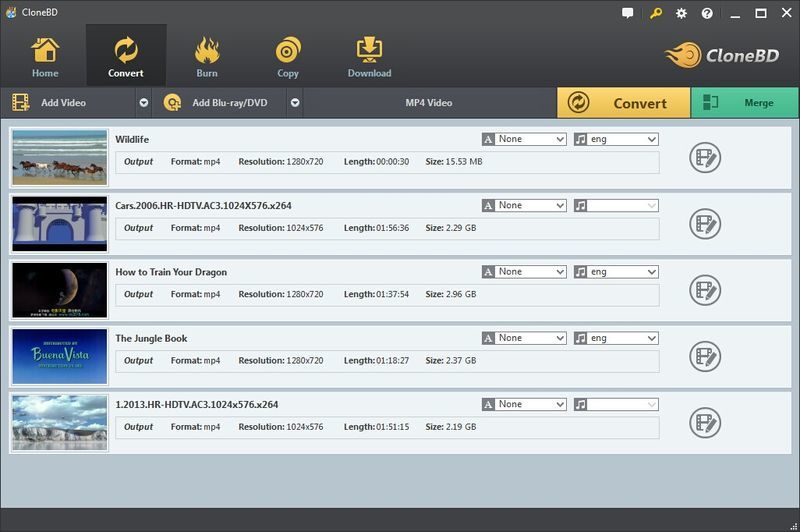
Task: Open How to Train Your Dragon audio dropdown
Action: click(622, 272)
